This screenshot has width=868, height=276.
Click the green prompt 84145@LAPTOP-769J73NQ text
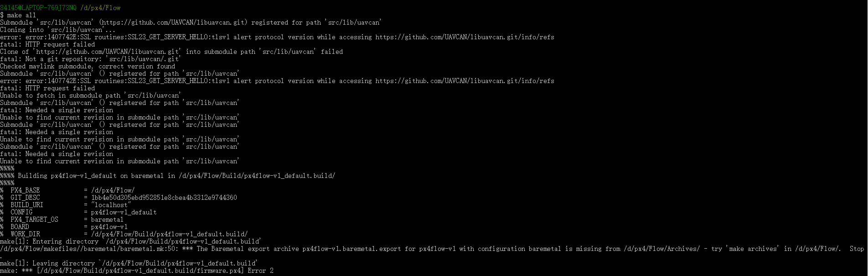[x=38, y=8]
